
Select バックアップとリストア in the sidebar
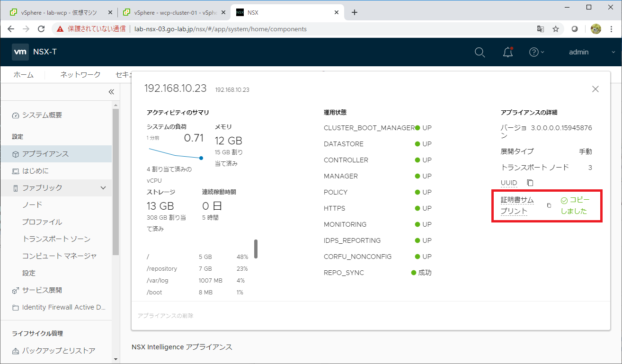53,351
